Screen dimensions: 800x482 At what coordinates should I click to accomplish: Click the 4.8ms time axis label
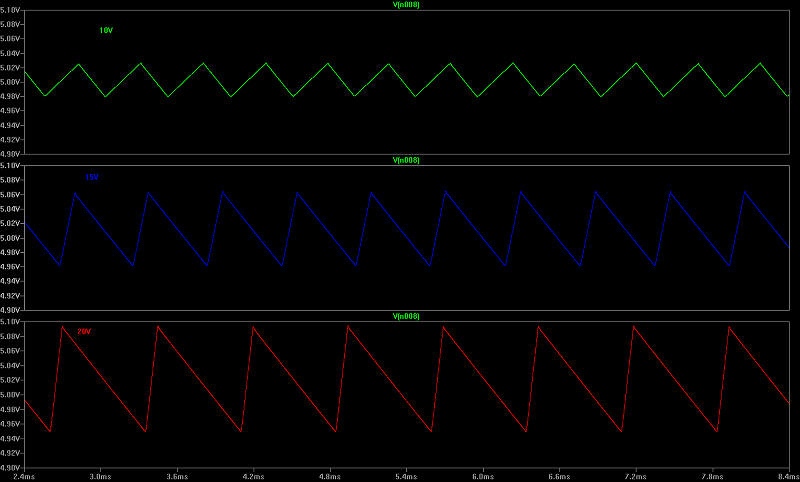330,476
